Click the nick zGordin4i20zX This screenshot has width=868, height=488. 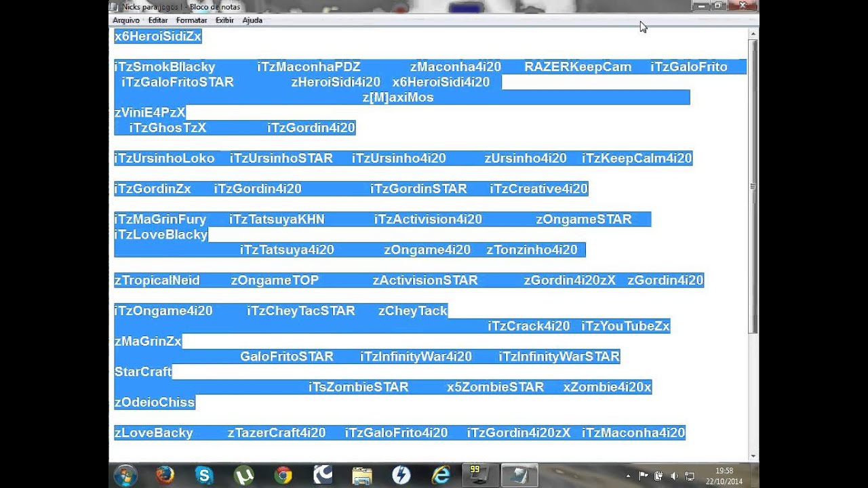point(570,281)
